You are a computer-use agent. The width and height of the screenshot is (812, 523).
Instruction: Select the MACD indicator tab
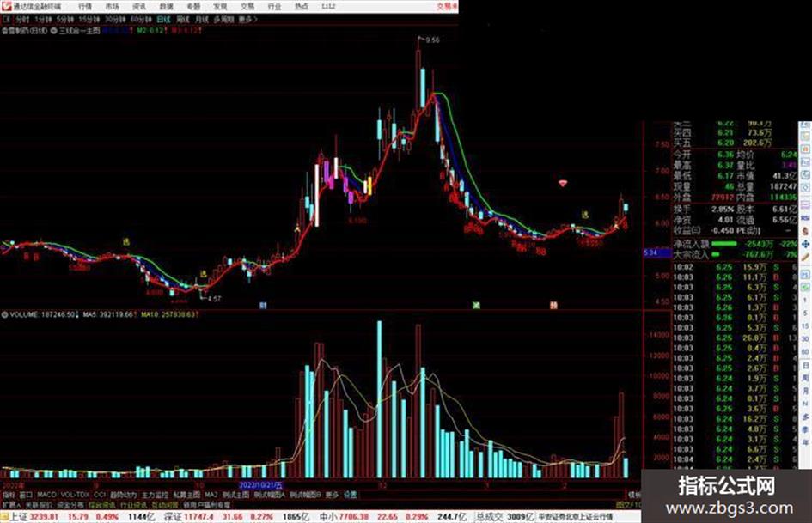(46, 495)
